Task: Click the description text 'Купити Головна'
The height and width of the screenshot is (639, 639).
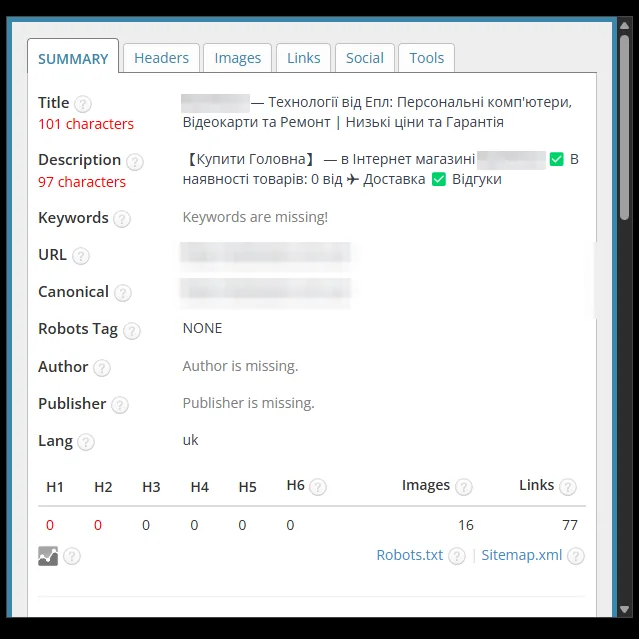Action: click(249, 159)
